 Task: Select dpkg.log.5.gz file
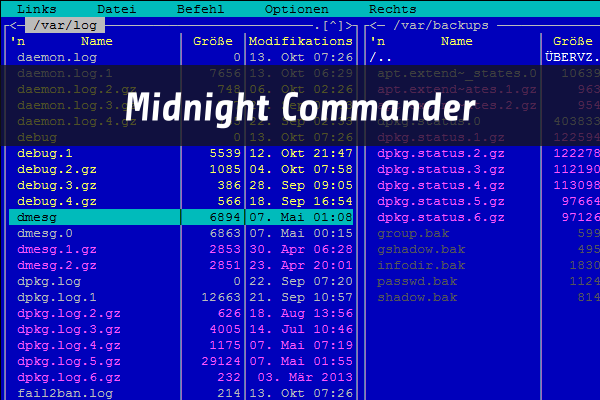[69, 362]
